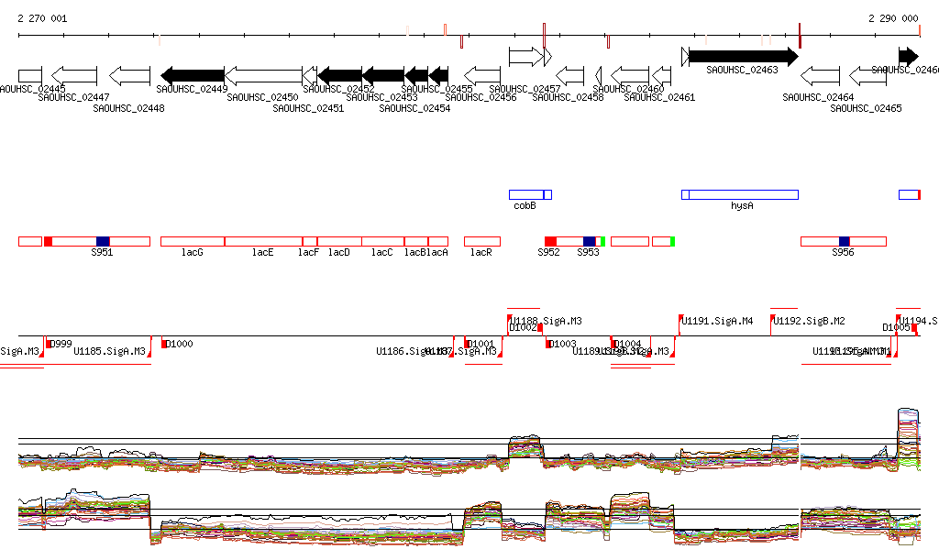Click the SAOUHSC_02458 white gene arrow
The image size is (939, 560).
coord(570,75)
